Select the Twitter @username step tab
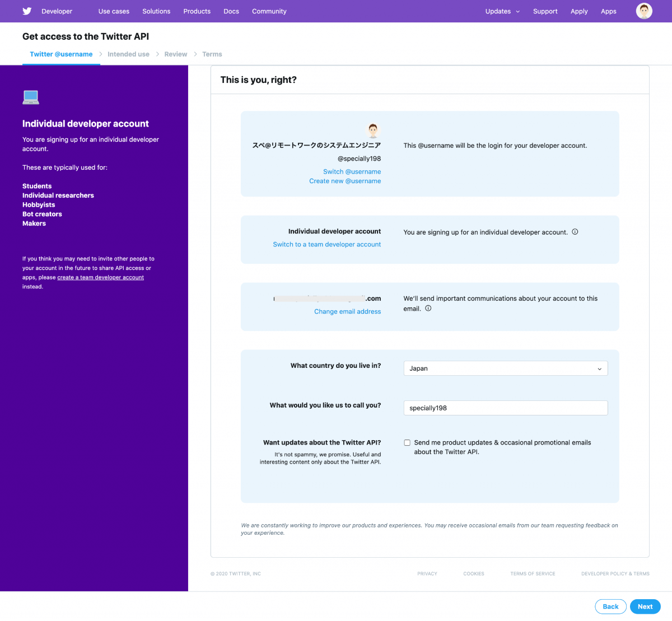The height and width of the screenshot is (621, 672). pos(61,54)
